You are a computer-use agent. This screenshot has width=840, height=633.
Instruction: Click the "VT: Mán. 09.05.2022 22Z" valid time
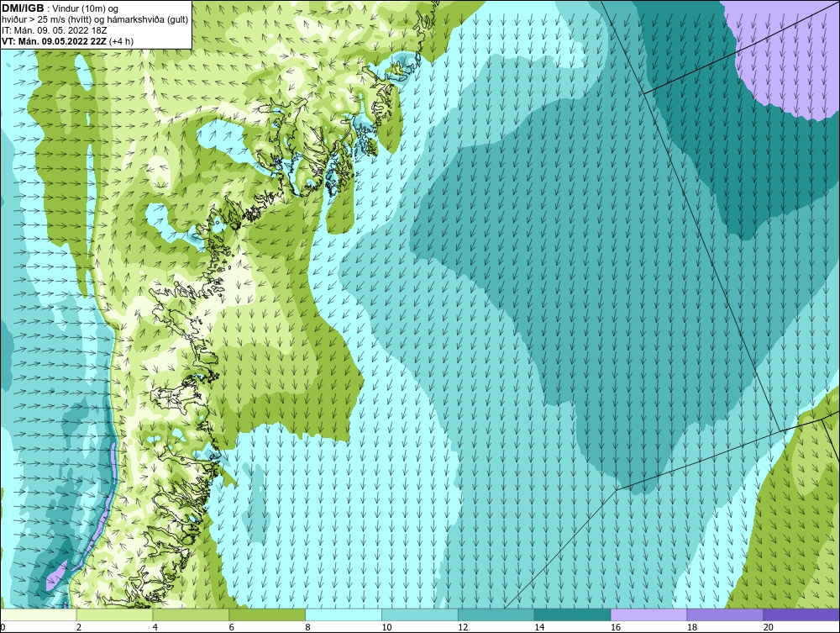54,41
